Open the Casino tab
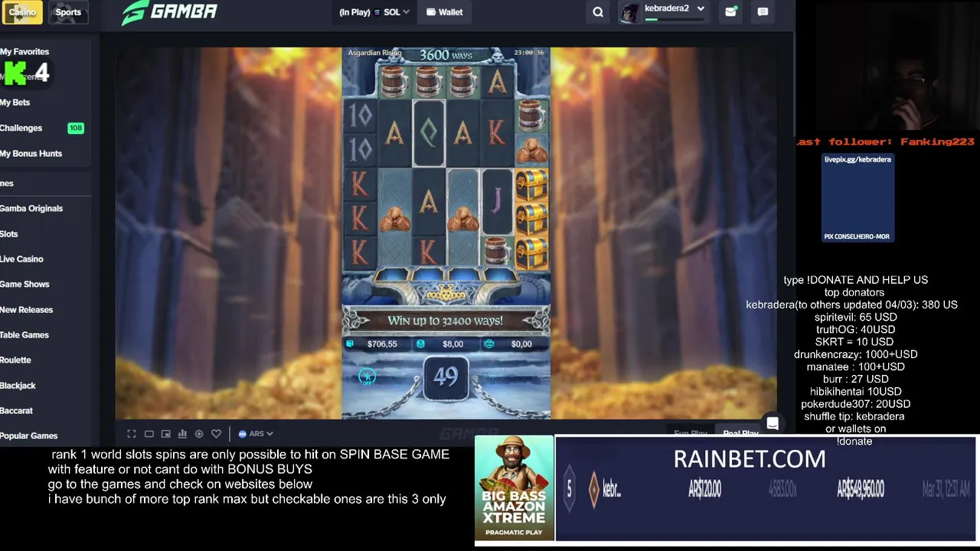The width and height of the screenshot is (980, 551). pos(21,11)
